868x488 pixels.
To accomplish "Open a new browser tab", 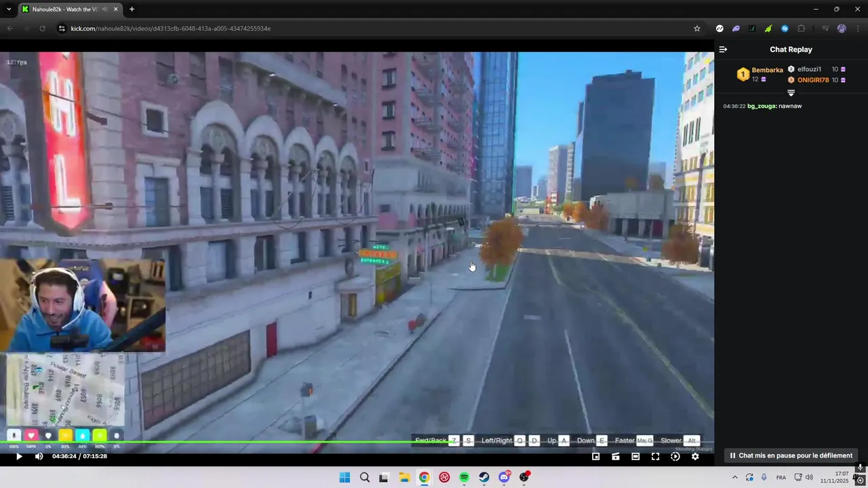I will coord(132,9).
